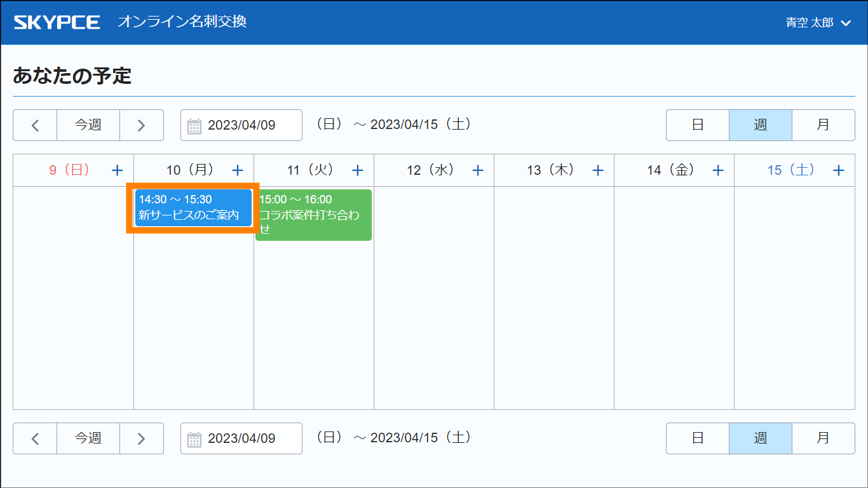Image resolution: width=868 pixels, height=488 pixels.
Task: Open the top date picker calendar icon
Action: pos(194,126)
